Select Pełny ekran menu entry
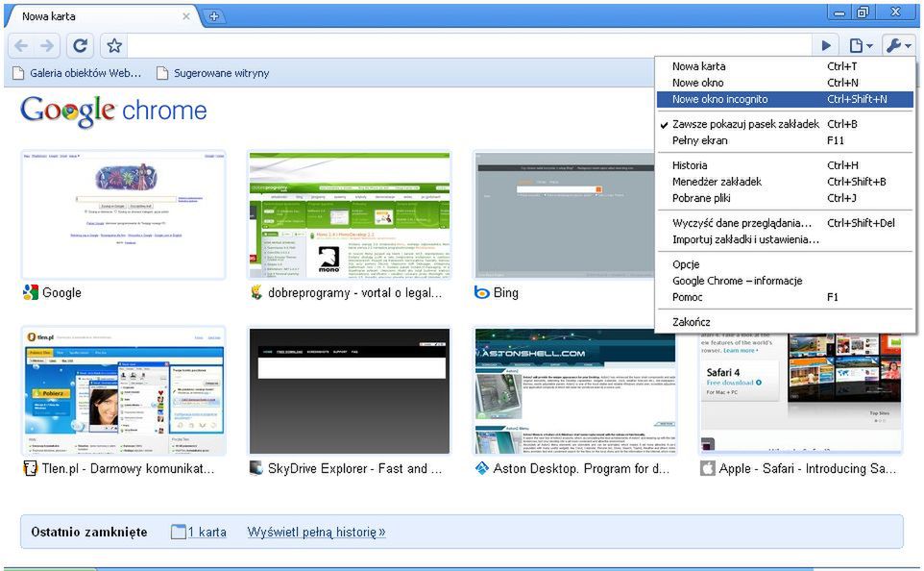 (785, 140)
